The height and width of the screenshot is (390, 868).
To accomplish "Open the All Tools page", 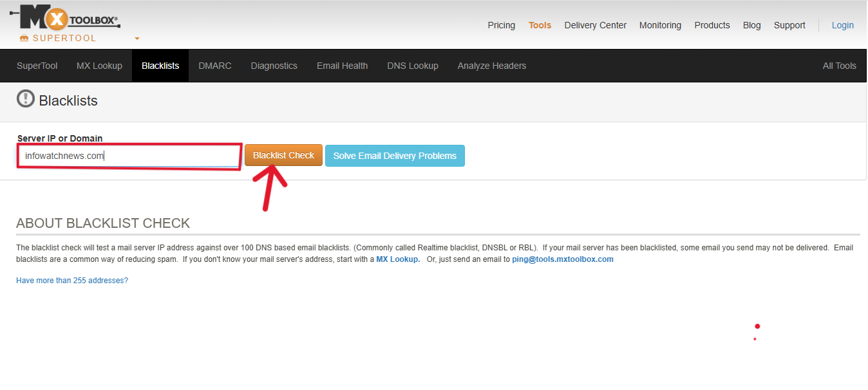I will click(x=839, y=65).
